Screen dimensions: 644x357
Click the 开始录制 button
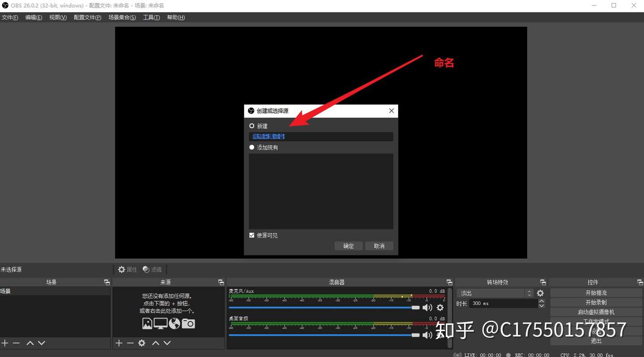click(x=596, y=302)
